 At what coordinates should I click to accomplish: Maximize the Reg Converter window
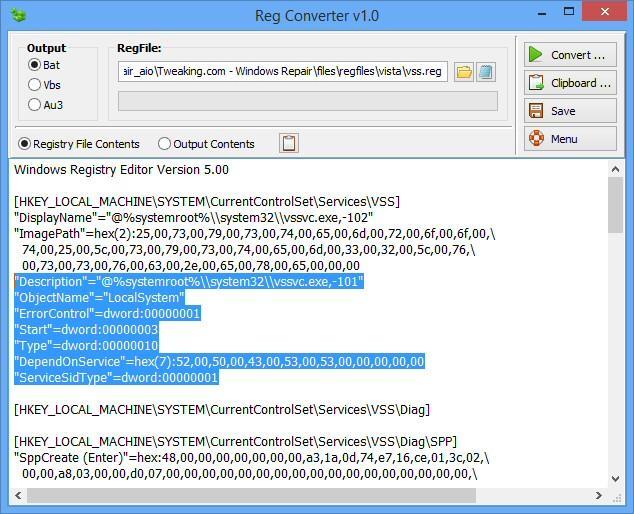click(569, 12)
